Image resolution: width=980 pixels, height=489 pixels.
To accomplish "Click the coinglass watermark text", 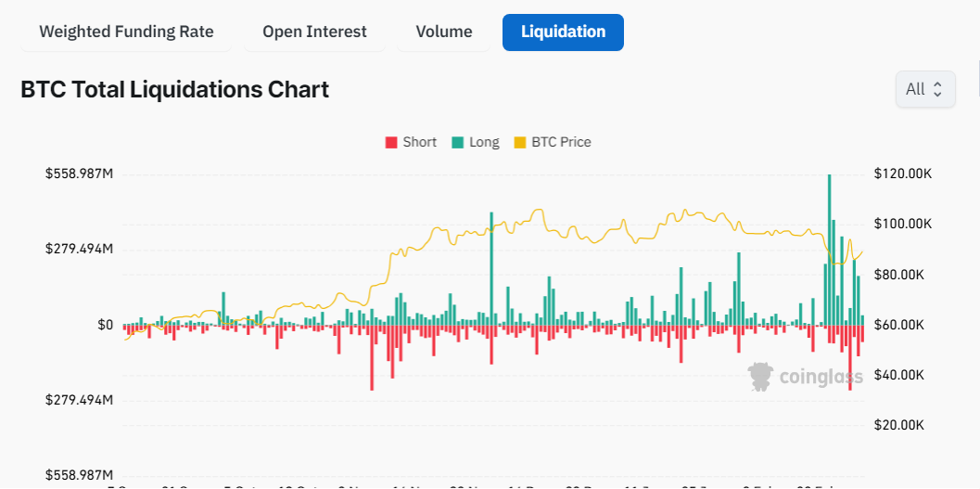I will coord(821,377).
